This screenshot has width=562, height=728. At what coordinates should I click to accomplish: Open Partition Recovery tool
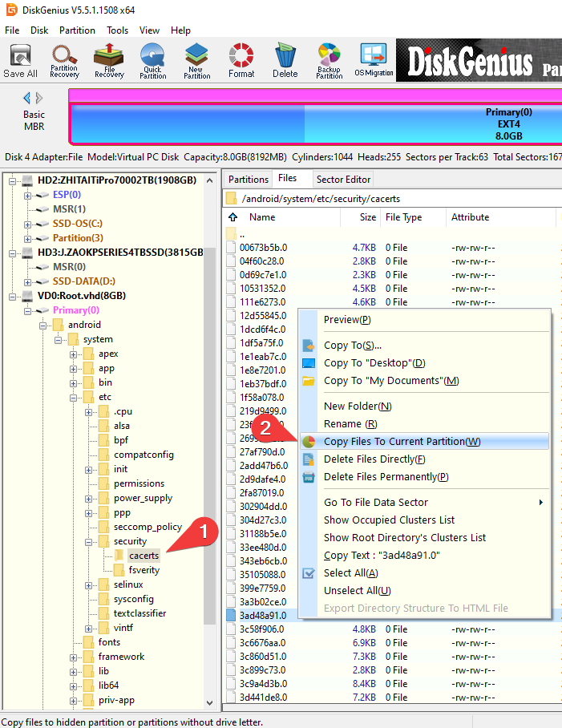64,60
